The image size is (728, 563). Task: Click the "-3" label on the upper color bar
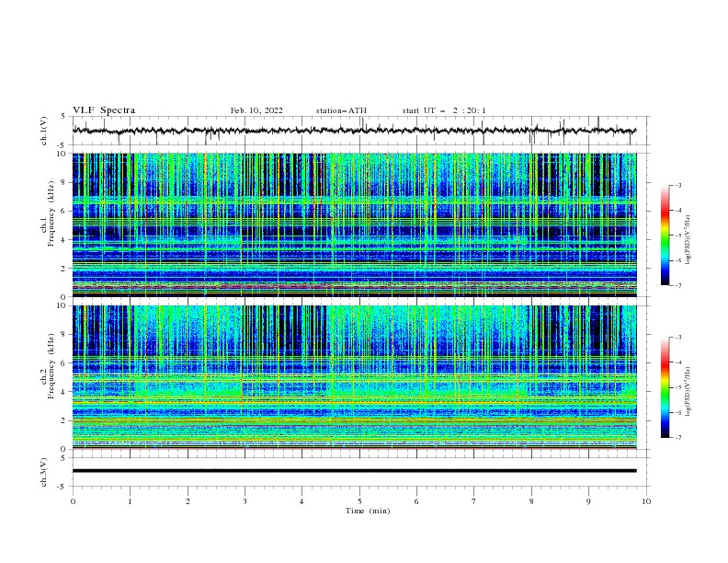tap(678, 185)
